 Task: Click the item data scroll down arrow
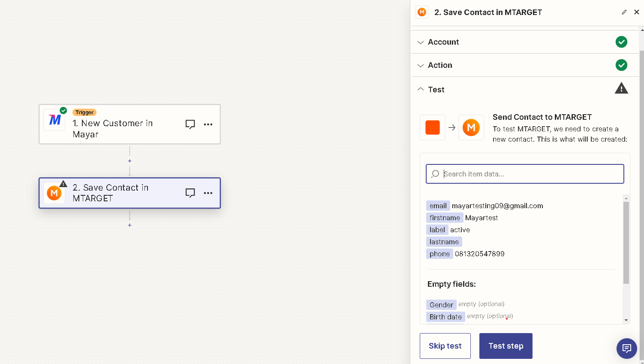626,320
